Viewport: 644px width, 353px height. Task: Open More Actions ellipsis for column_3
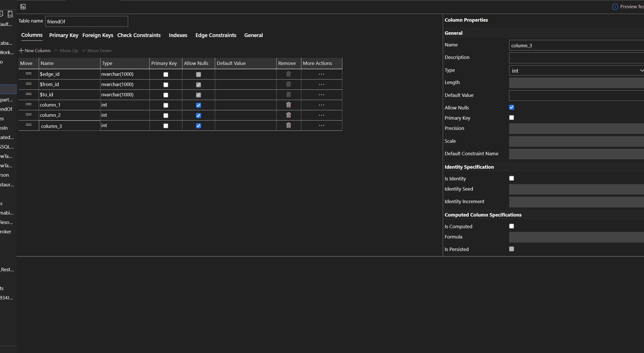pyautogui.click(x=322, y=126)
